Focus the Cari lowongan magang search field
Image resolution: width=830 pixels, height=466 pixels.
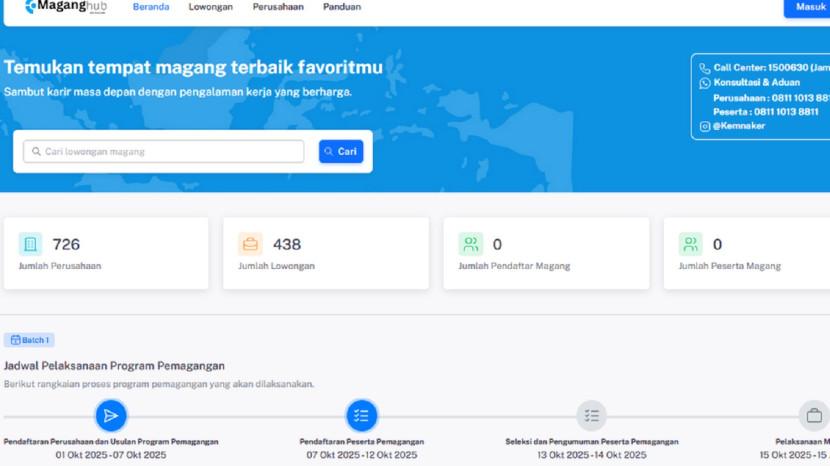(x=164, y=152)
